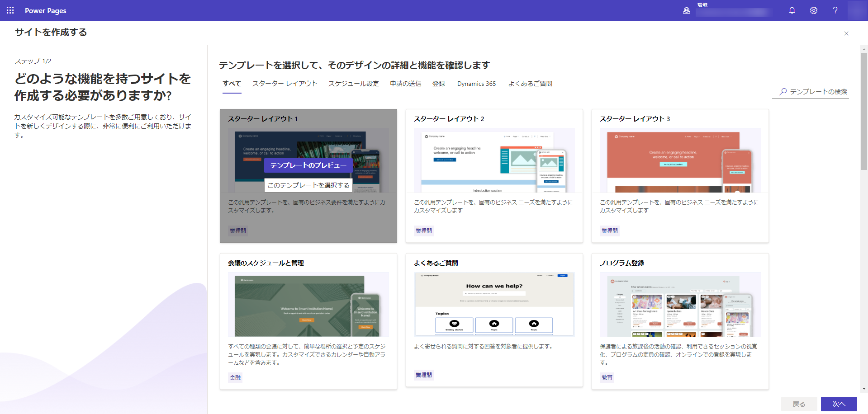Click the スターター レイアウト 3 title
This screenshot has width=868, height=414.
[x=635, y=119]
